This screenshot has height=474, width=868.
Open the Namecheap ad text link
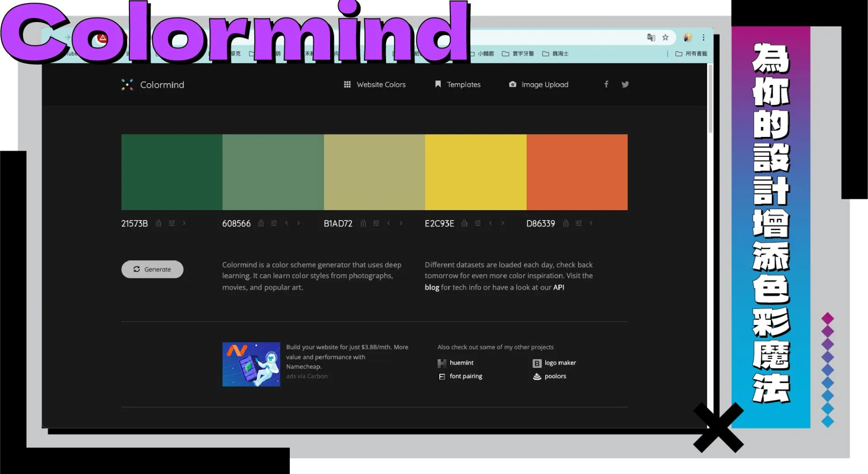point(347,357)
